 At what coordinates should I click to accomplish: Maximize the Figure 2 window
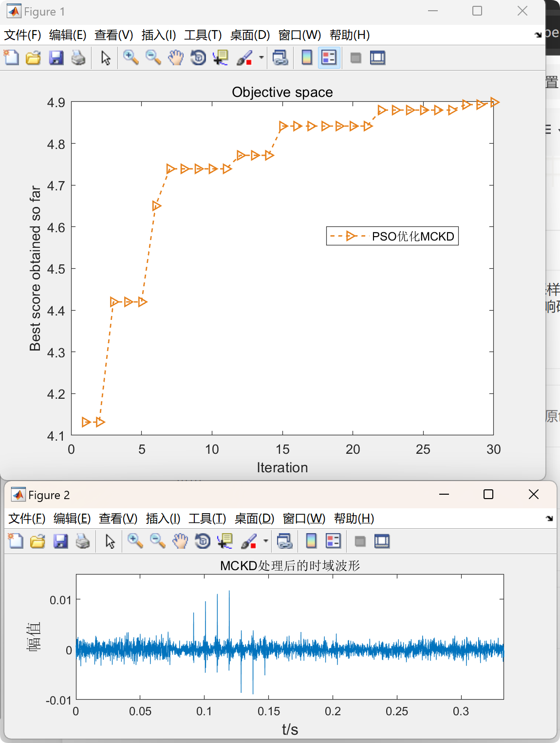point(488,494)
